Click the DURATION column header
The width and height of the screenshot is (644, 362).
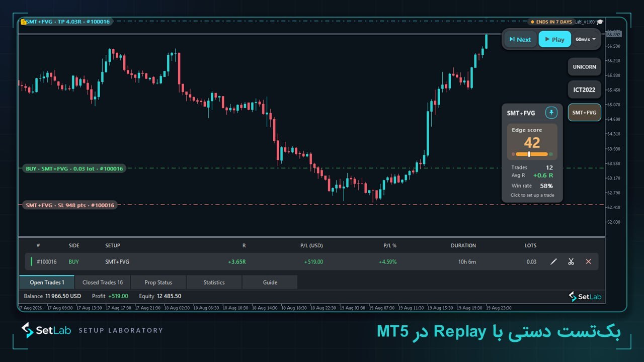(x=463, y=245)
